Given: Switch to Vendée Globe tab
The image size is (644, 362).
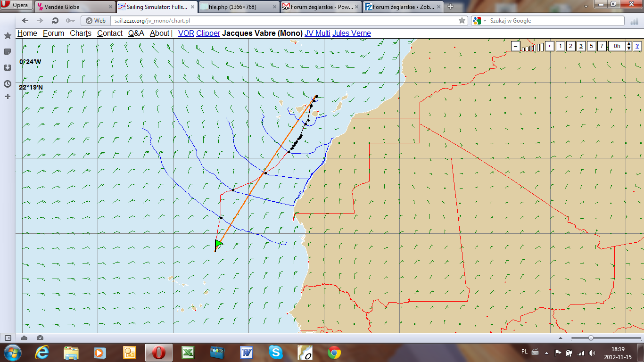Looking at the screenshot, I should coord(74,7).
